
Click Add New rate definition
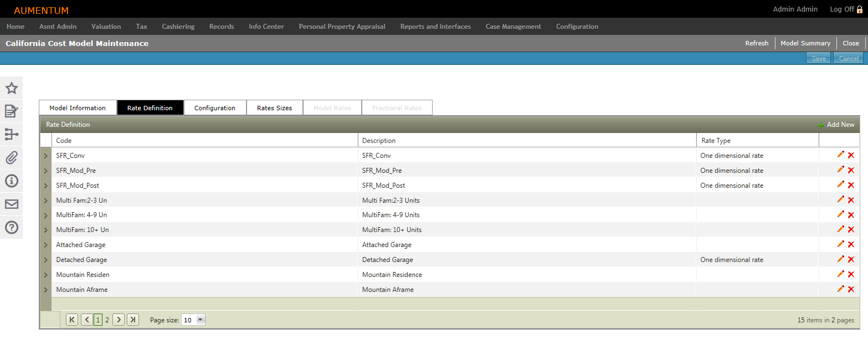836,125
